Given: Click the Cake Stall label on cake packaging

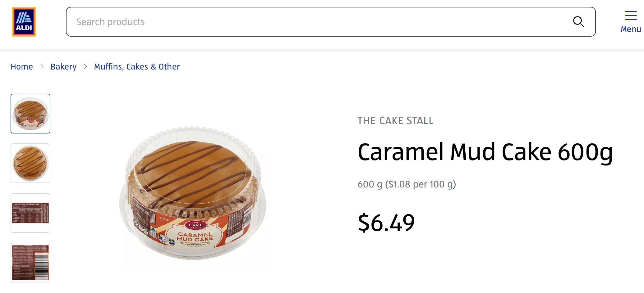Looking at the screenshot, I should pos(195,225).
